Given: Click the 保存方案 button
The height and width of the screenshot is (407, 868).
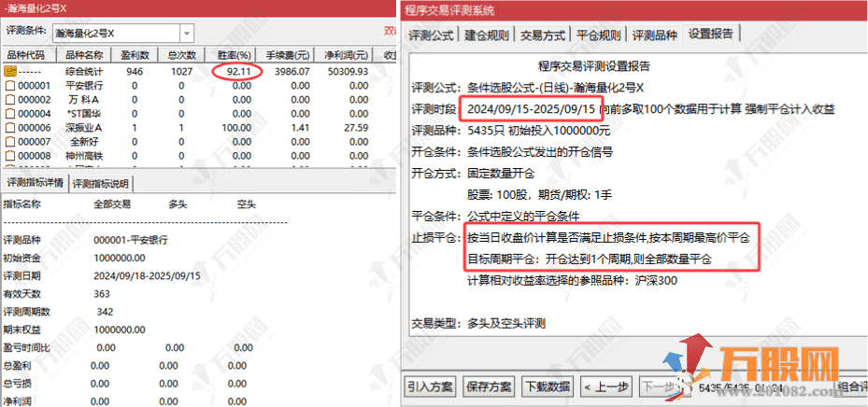Looking at the screenshot, I should pyautogui.click(x=489, y=386).
